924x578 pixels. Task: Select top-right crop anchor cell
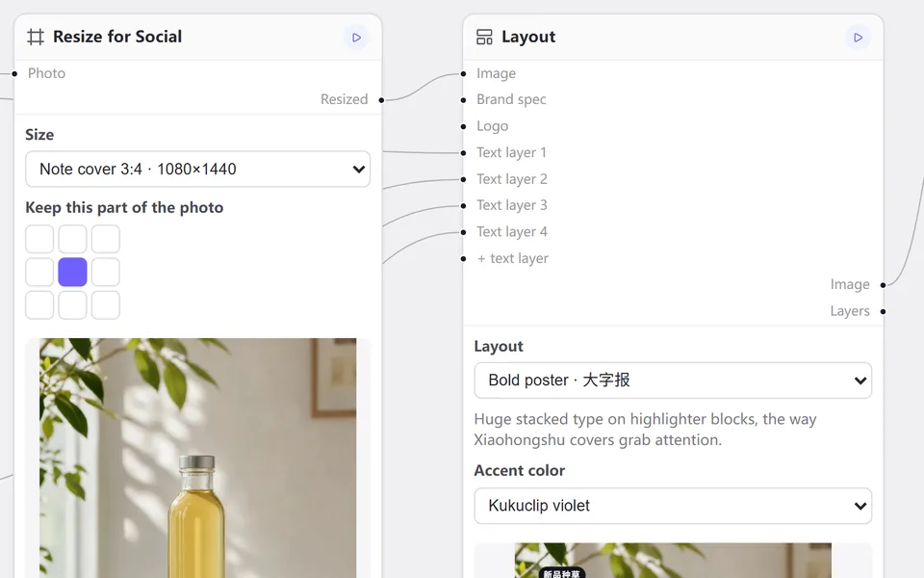106,239
